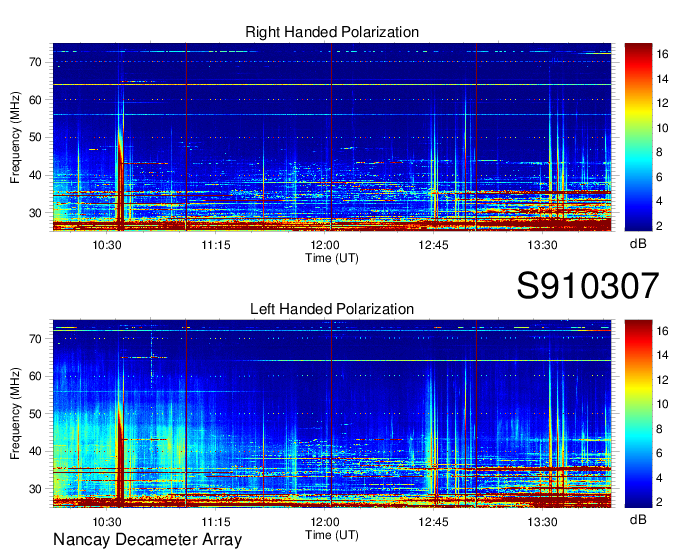680x552 pixels.
Task: Click the 10:30 tick label on the top plot
Action: [107, 245]
